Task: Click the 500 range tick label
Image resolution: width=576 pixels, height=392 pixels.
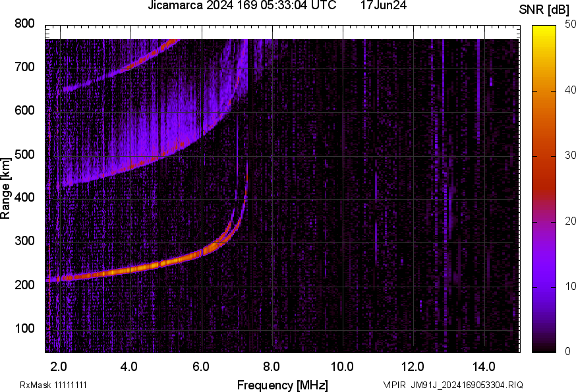Action: click(24, 154)
